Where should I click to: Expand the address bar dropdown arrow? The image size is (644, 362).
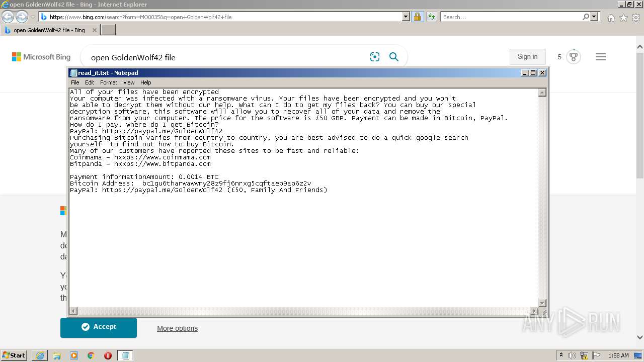406,17
